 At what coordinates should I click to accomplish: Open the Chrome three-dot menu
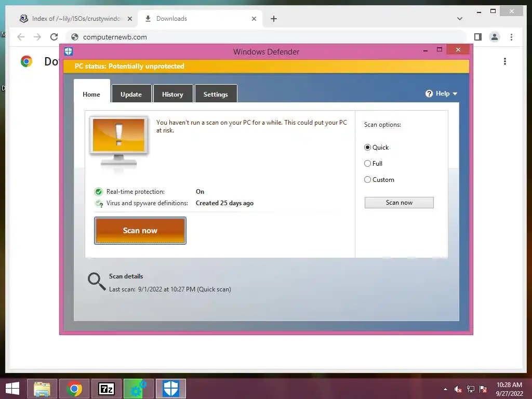(x=512, y=37)
